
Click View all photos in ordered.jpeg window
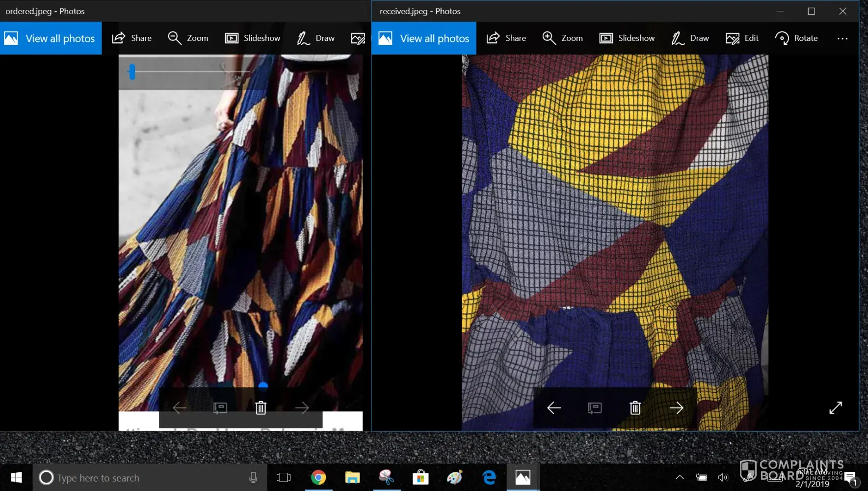point(51,38)
